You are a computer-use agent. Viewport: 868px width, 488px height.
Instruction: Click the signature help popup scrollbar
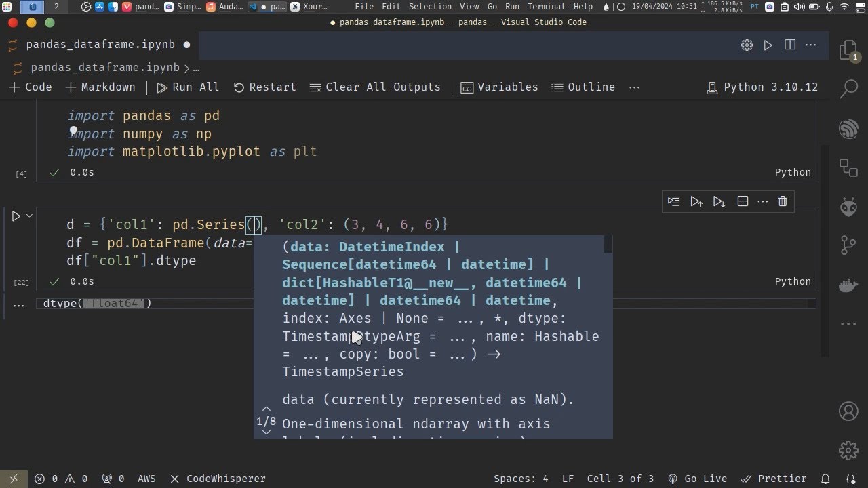[x=608, y=244]
